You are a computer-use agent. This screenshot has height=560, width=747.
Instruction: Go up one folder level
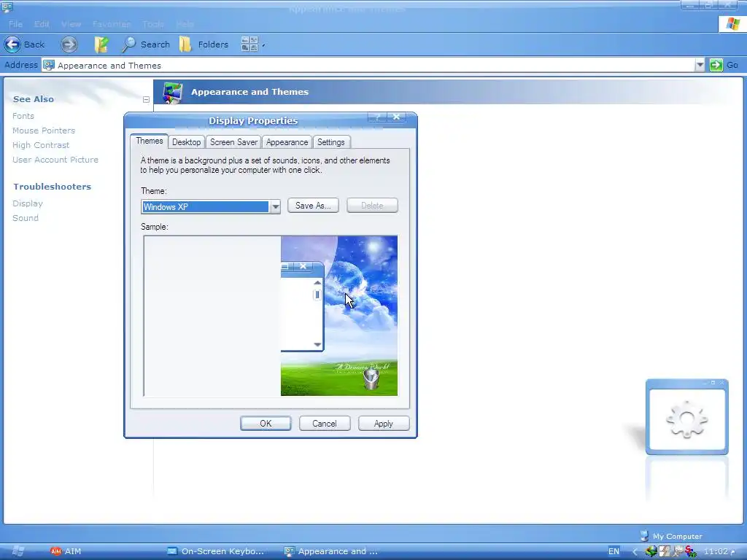[101, 44]
